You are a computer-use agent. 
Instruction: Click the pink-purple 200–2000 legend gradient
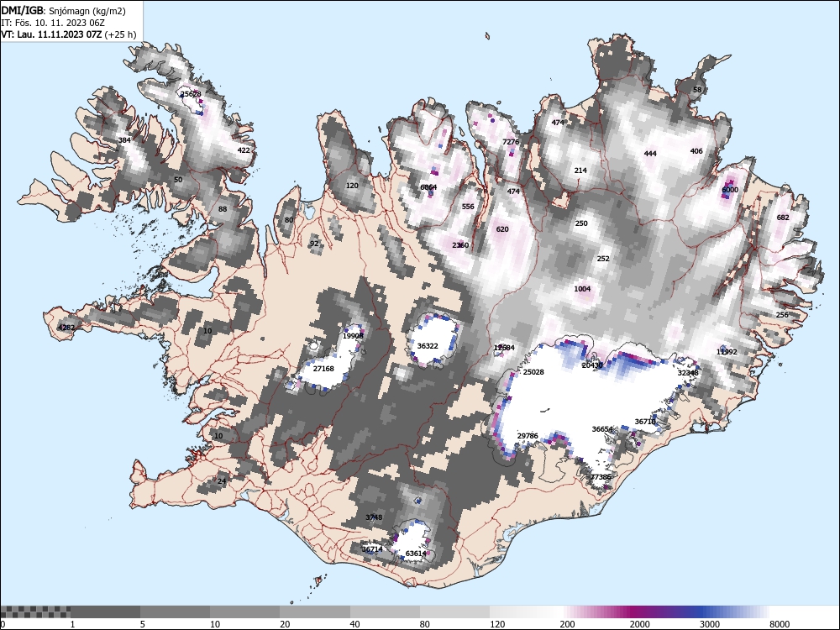click(x=595, y=612)
